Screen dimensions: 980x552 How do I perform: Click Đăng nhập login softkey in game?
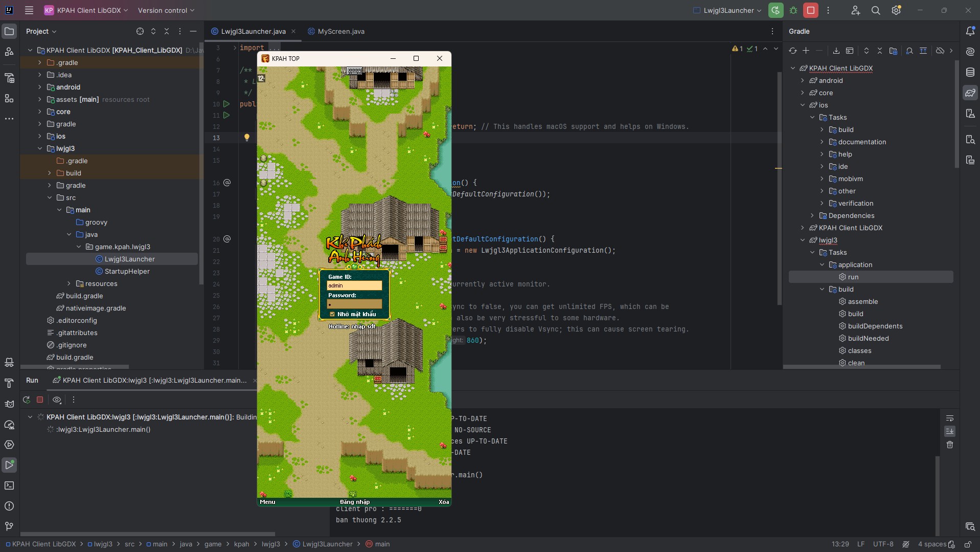pyautogui.click(x=354, y=502)
